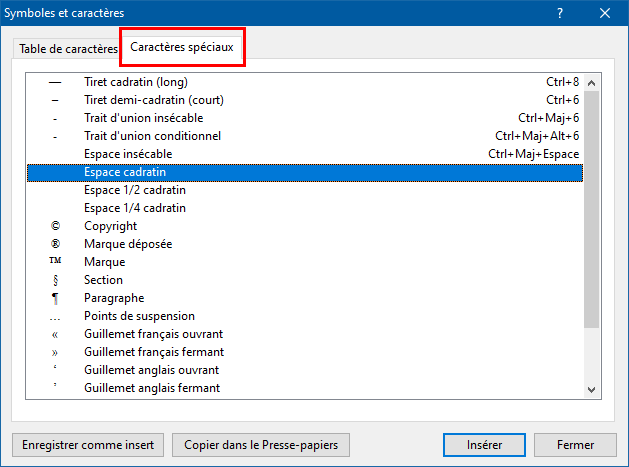
Task: Select the Copyright symbol entry
Action: point(110,226)
